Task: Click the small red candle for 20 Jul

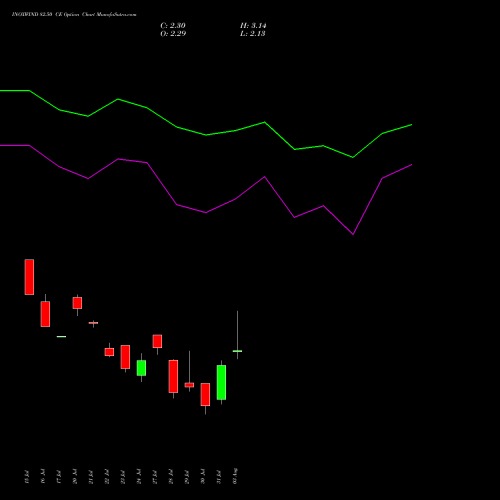Action: point(77,303)
